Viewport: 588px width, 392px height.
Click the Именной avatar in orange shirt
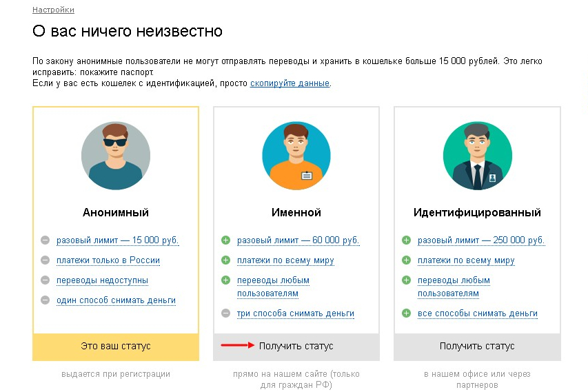pos(296,156)
